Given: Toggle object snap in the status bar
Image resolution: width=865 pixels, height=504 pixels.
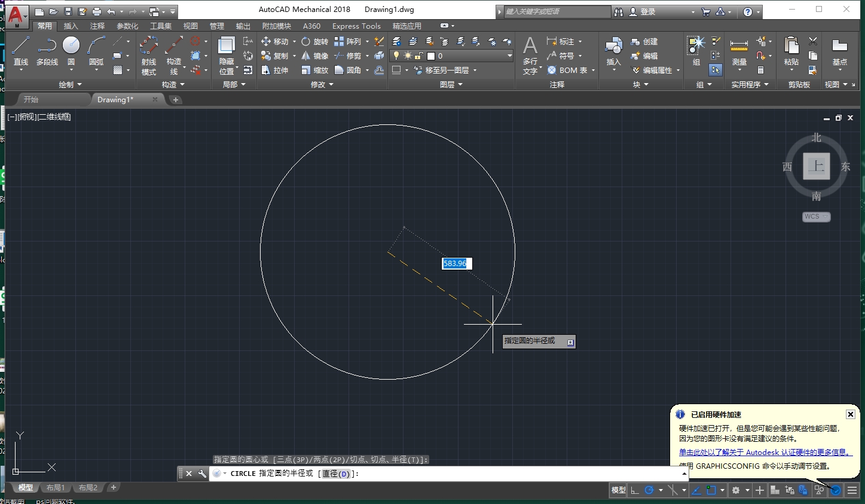Looking at the screenshot, I should coord(711,490).
